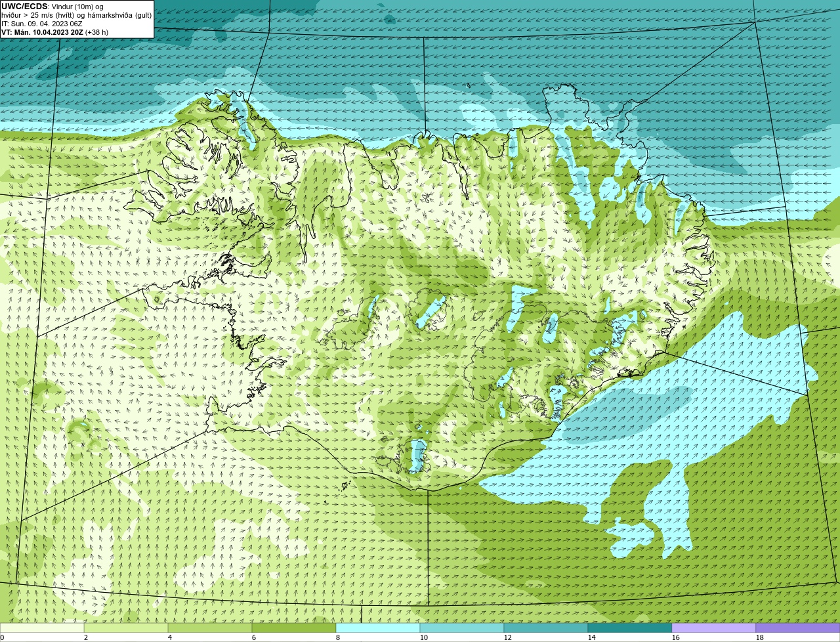Click the '6' label under the color scale
This screenshot has width=840, height=642.
tap(254, 637)
